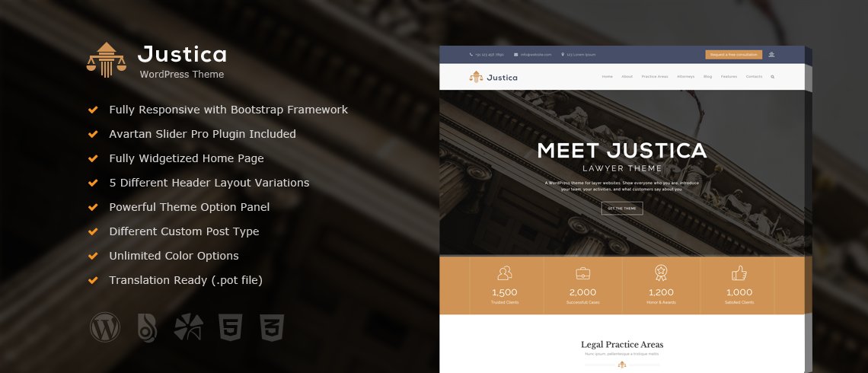Open the Attorneys menu item
This screenshot has width=868, height=373.
click(x=685, y=77)
